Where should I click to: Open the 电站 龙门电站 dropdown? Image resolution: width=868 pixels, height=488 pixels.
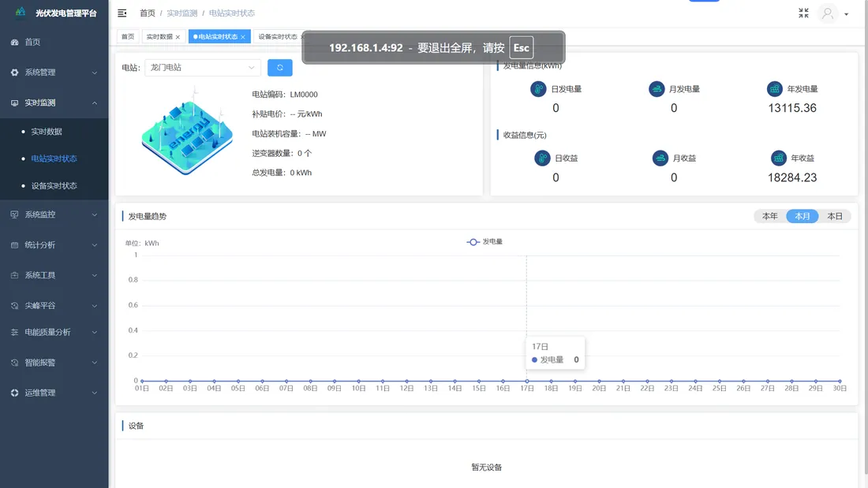click(x=203, y=68)
